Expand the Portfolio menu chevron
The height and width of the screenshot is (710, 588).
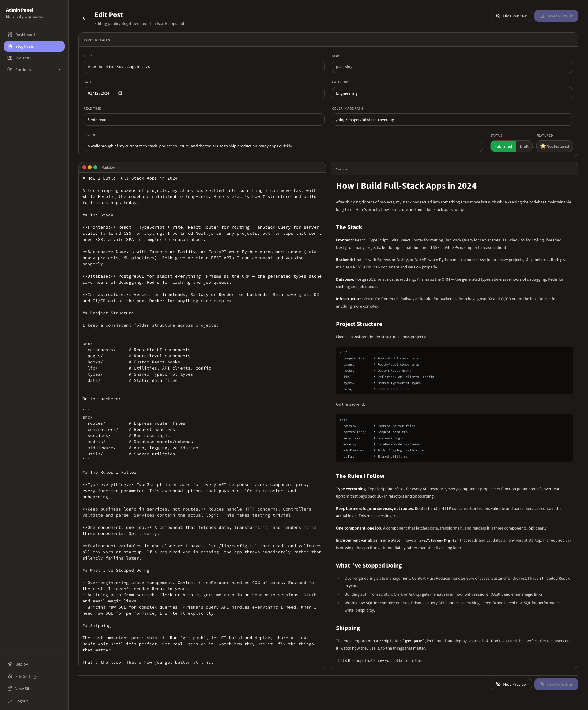pyautogui.click(x=59, y=70)
